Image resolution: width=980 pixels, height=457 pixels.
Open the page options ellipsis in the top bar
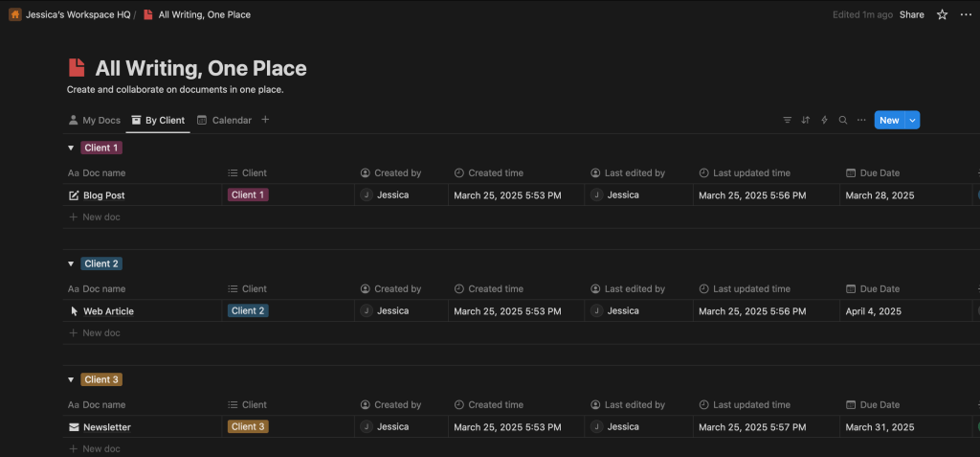964,14
